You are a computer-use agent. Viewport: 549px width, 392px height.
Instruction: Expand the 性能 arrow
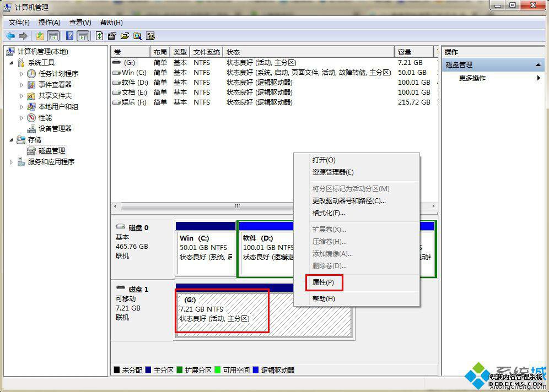click(x=21, y=118)
